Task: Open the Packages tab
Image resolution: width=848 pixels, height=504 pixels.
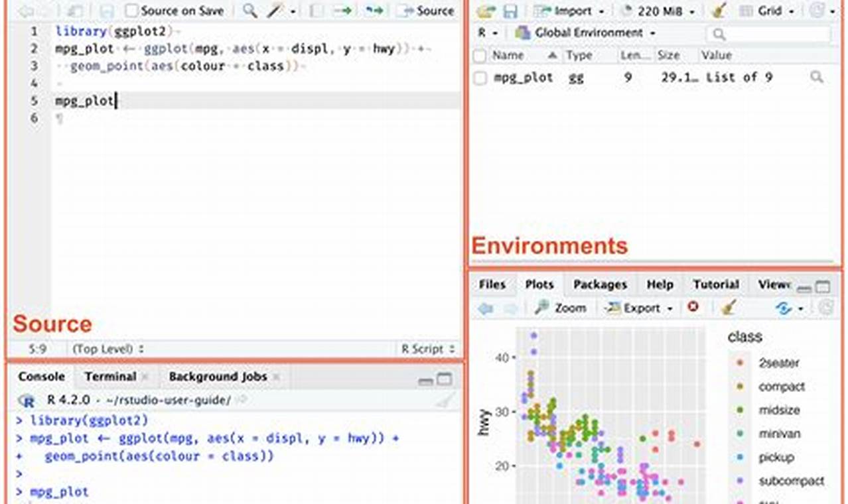Action: tap(600, 284)
